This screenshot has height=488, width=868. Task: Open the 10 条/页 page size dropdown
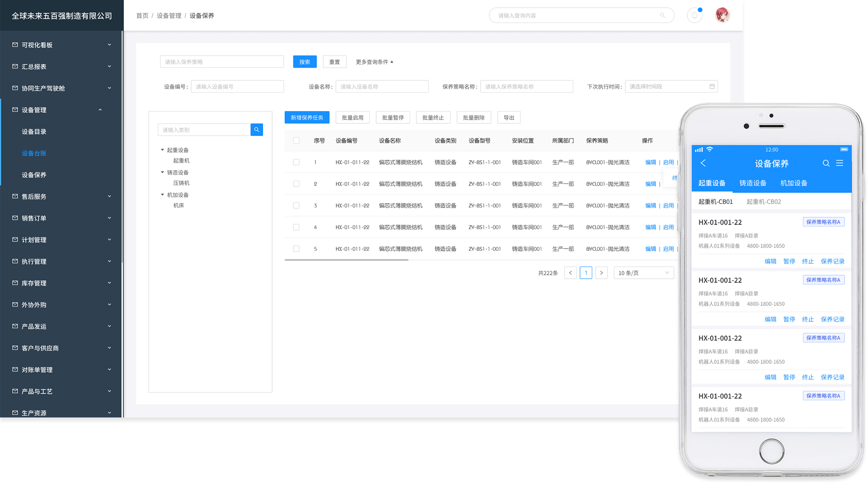643,273
